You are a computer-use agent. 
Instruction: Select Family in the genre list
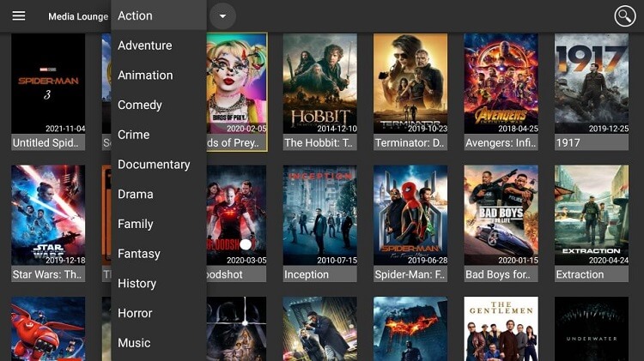point(159,224)
